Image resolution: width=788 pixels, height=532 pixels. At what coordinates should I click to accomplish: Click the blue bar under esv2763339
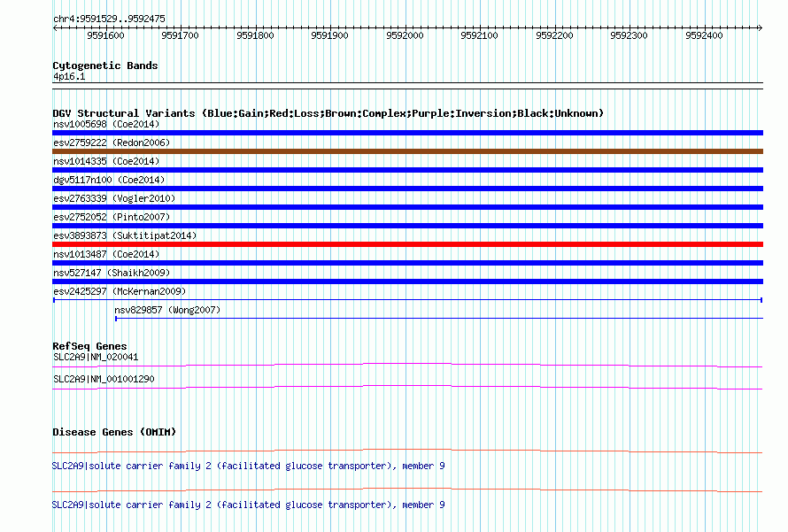point(407,207)
